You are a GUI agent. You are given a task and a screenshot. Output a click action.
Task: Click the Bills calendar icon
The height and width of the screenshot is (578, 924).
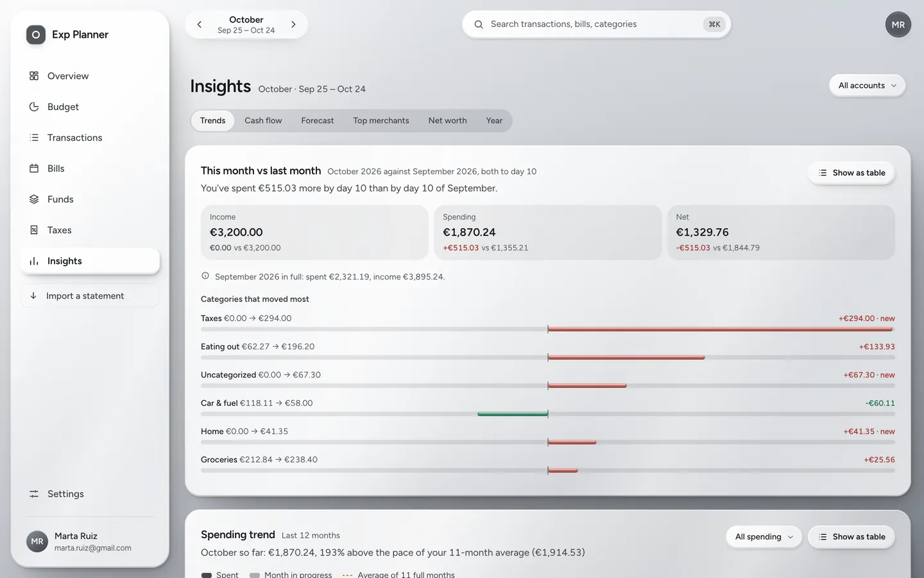pos(34,168)
